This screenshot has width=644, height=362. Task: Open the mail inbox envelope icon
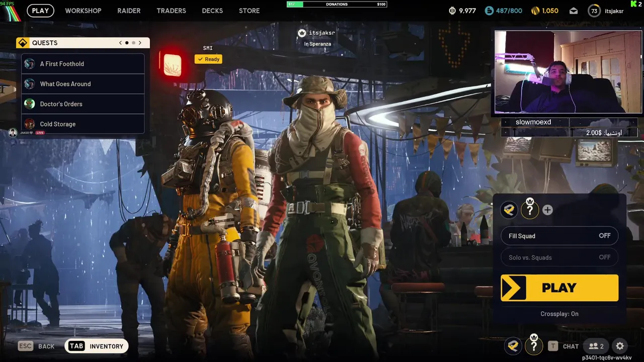(574, 11)
